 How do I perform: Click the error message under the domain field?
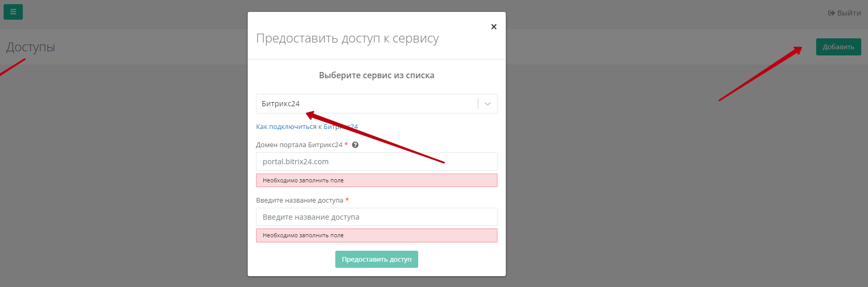pyautogui.click(x=376, y=180)
